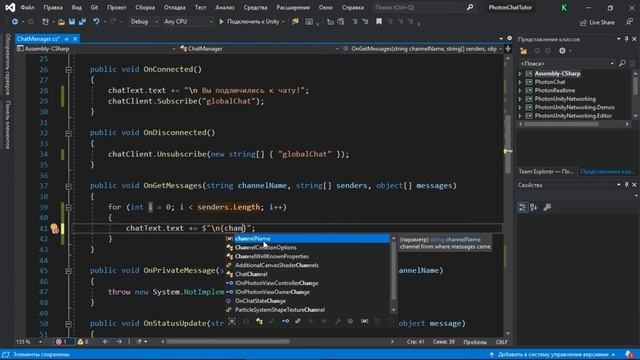
Task: Click lightbulb quick actions icon on line 41
Action: coord(54,229)
